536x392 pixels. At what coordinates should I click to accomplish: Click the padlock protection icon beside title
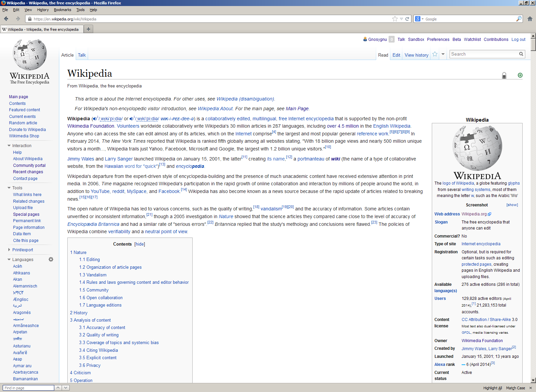tap(504, 75)
